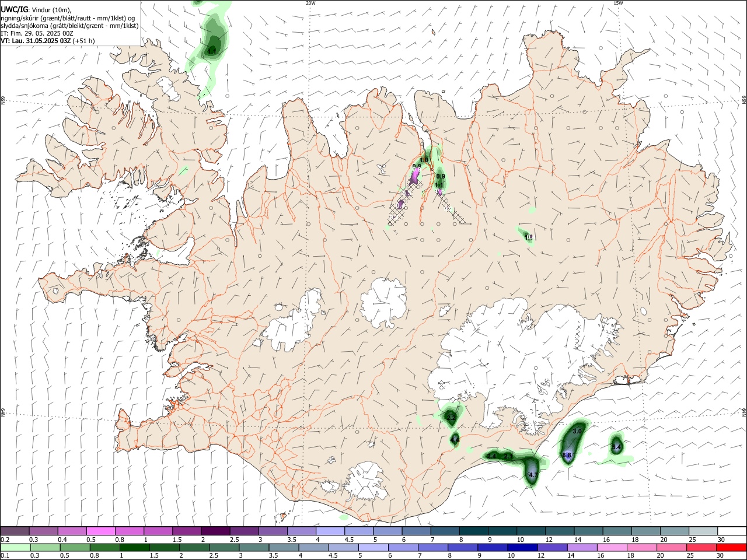Pick the lavender top-row swatch labeled 4
Viewport: 747px width, 560px height.
point(330,531)
